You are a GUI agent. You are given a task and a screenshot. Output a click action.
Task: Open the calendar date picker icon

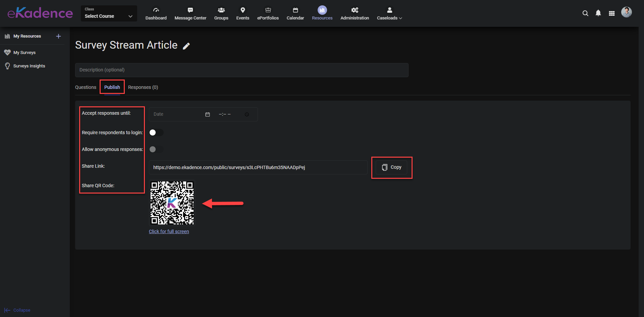(208, 114)
